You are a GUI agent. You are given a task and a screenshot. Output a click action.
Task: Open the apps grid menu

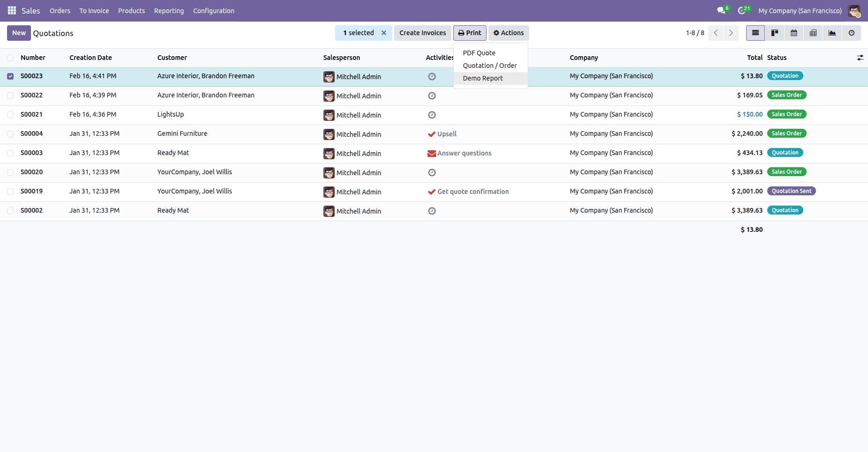(x=11, y=10)
